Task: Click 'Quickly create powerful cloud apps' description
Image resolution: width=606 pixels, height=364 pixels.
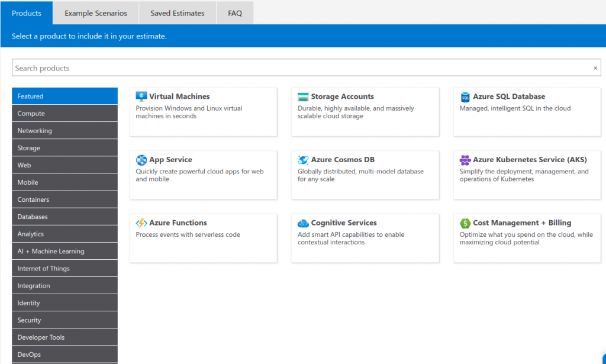Action: 199,175
